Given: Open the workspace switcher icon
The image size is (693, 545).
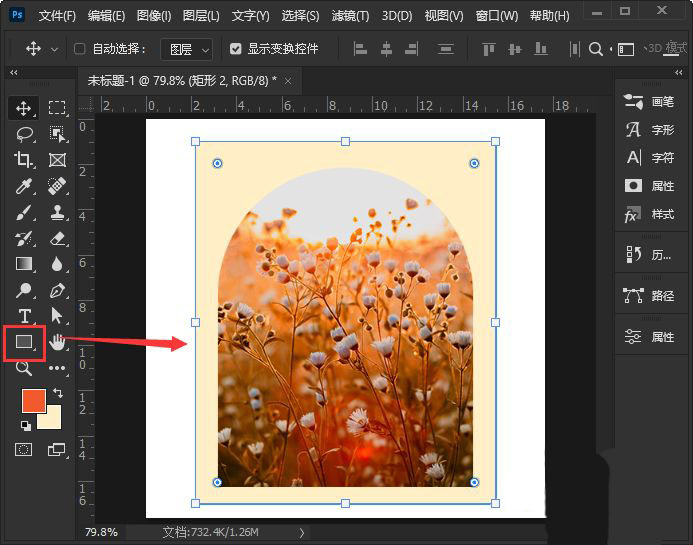Looking at the screenshot, I should click(x=625, y=49).
